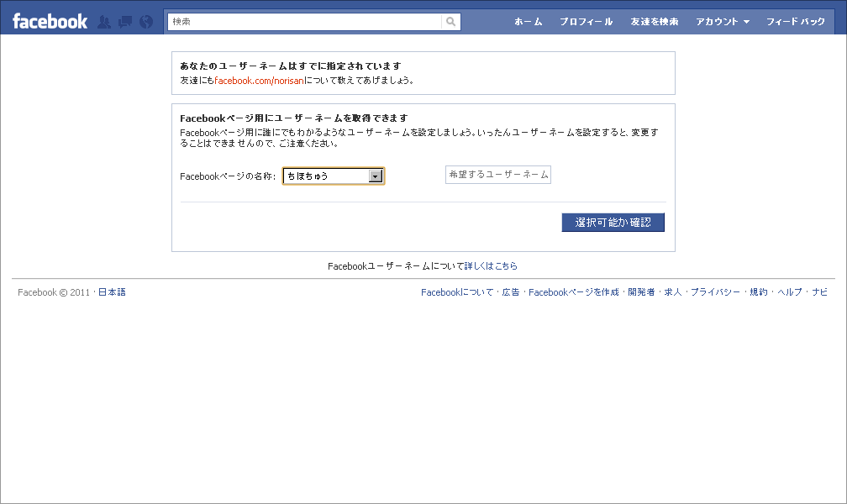This screenshot has width=847, height=504.
Task: Open the friend requests icon
Action: (104, 22)
